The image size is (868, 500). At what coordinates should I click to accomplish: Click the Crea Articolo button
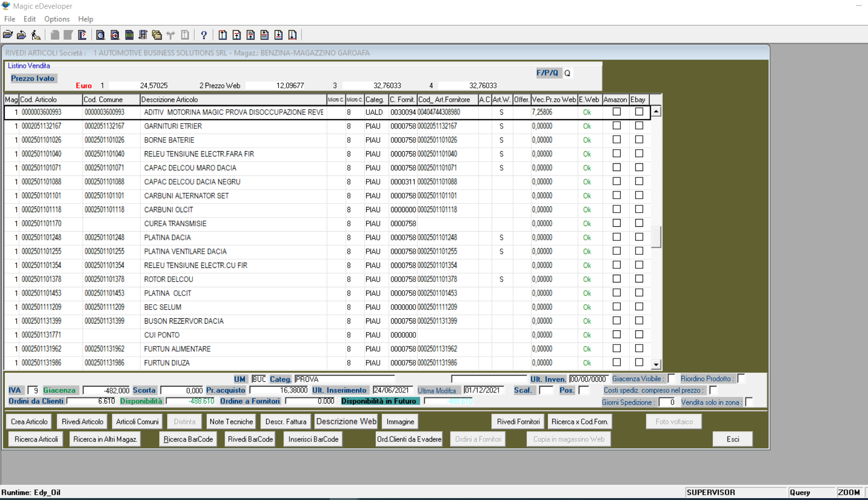coord(29,422)
